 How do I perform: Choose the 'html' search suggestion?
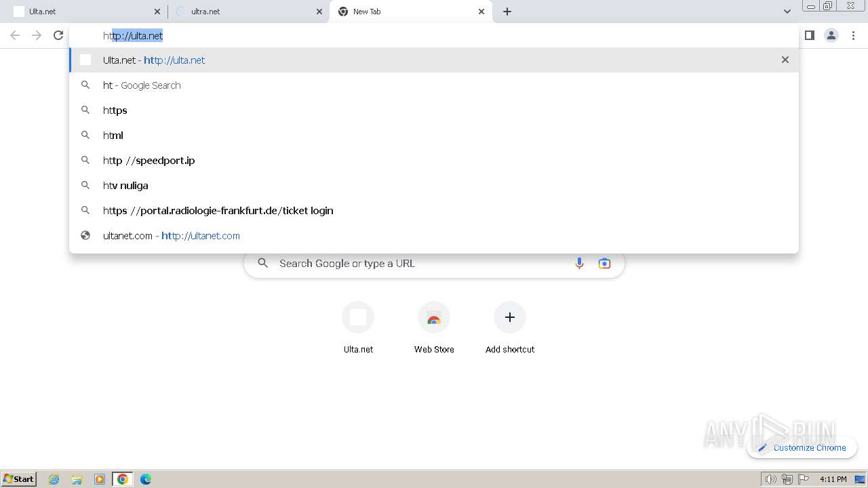(434, 135)
